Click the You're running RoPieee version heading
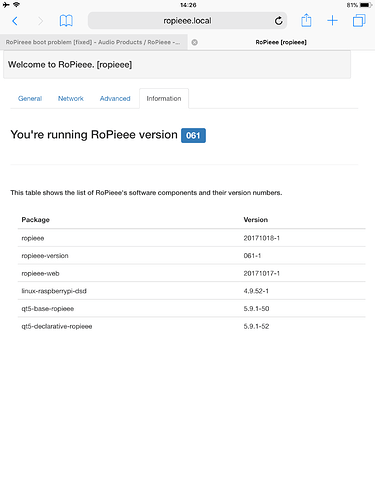375x500 pixels. 94,135
